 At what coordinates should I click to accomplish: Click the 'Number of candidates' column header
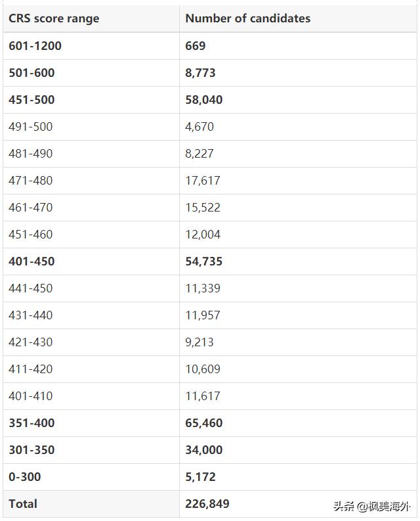(247, 18)
